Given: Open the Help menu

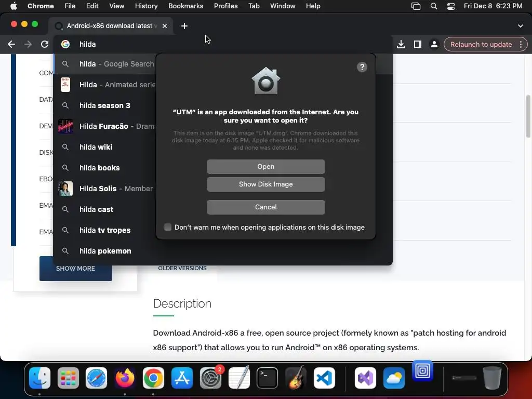Looking at the screenshot, I should 313,6.
